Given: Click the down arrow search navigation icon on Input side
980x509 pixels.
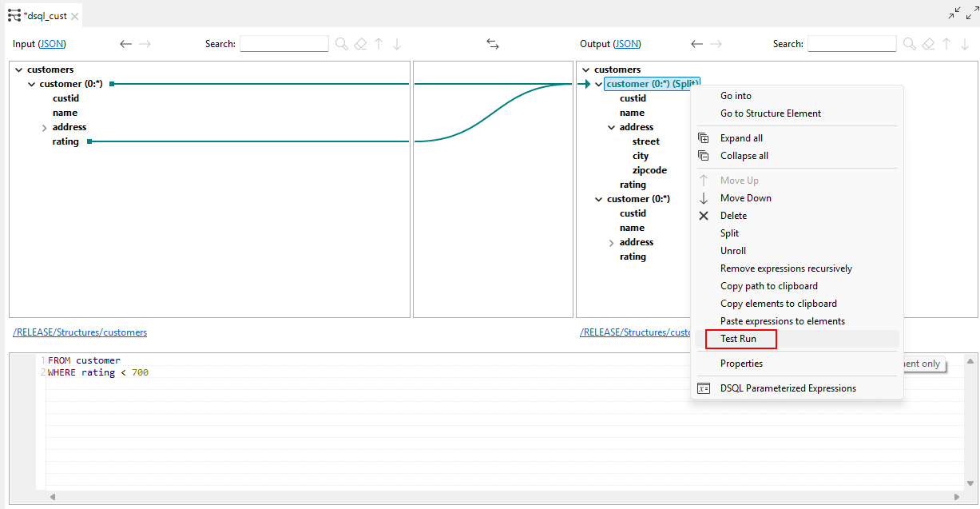Looking at the screenshot, I should tap(397, 44).
